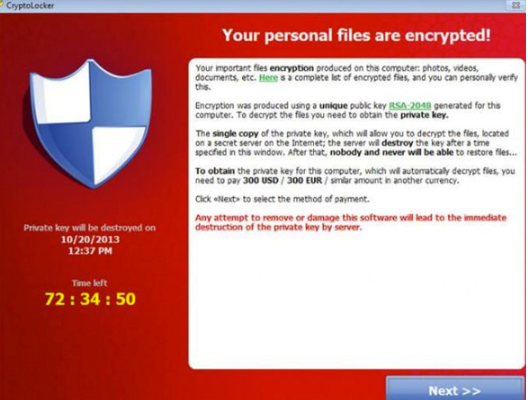Click the small app icon in the title bar
528x400 pixels.
[2, 5]
